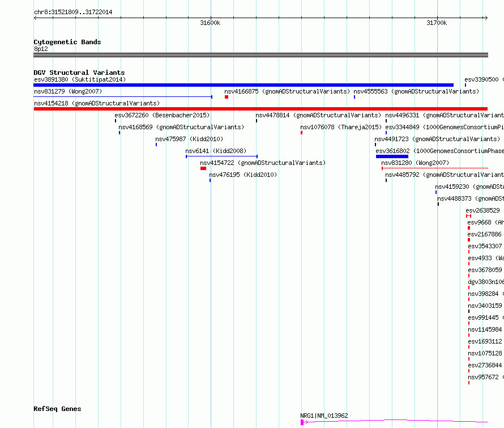Click nsv4154218 (gnomADStructuralVariants) label
The width and height of the screenshot is (504, 428).
(x=97, y=103)
